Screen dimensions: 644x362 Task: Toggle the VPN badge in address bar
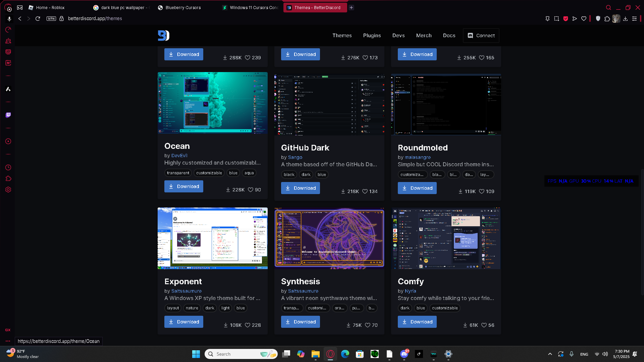pos(51,18)
